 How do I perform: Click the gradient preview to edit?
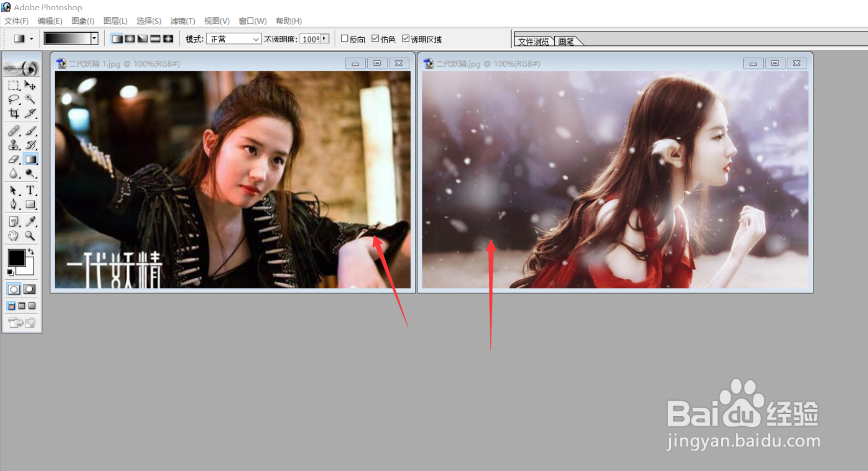click(x=67, y=38)
